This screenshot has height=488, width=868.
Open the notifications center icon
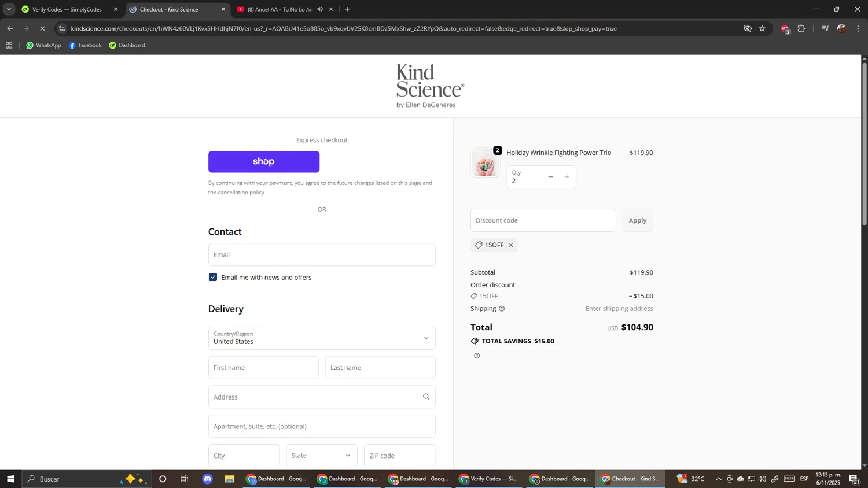[854, 479]
